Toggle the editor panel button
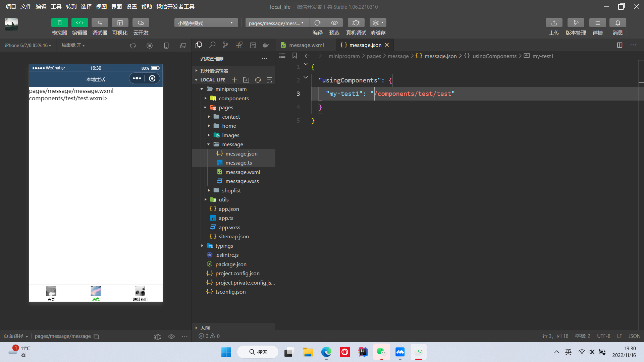The width and height of the screenshot is (644, 362). pyautogui.click(x=79, y=23)
